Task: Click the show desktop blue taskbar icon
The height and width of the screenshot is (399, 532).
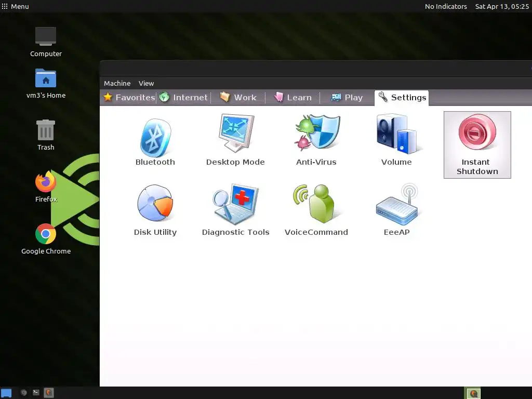Action: click(x=6, y=393)
